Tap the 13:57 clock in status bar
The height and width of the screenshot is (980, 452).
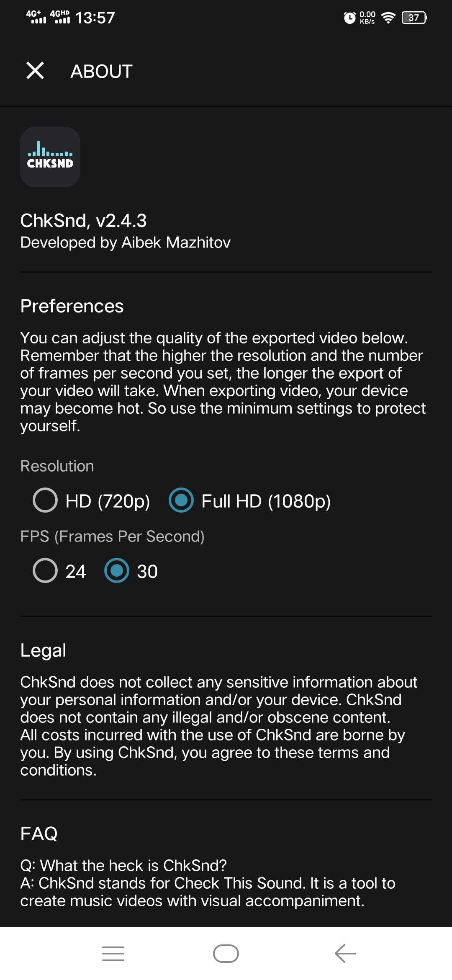95,18
